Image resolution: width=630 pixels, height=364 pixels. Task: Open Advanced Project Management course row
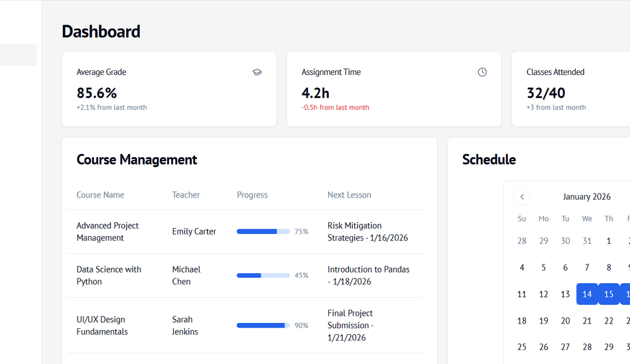(107, 232)
